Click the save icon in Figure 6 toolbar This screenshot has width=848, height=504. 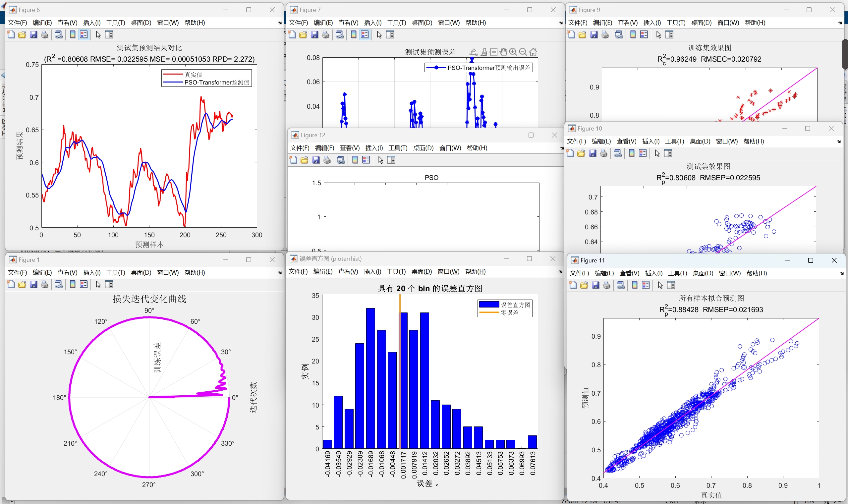(33, 35)
